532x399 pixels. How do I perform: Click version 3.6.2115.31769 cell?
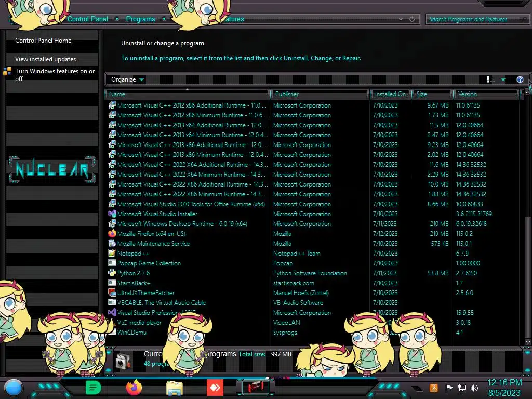point(474,214)
